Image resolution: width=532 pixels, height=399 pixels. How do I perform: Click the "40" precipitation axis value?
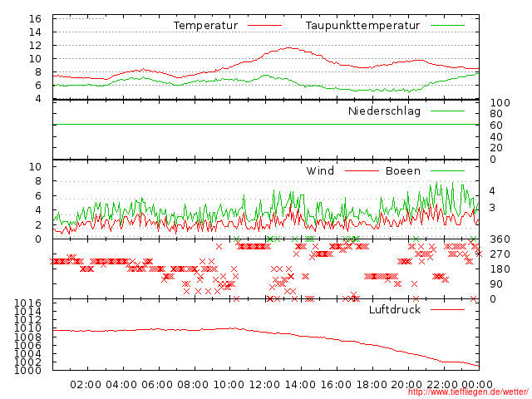pos(496,137)
